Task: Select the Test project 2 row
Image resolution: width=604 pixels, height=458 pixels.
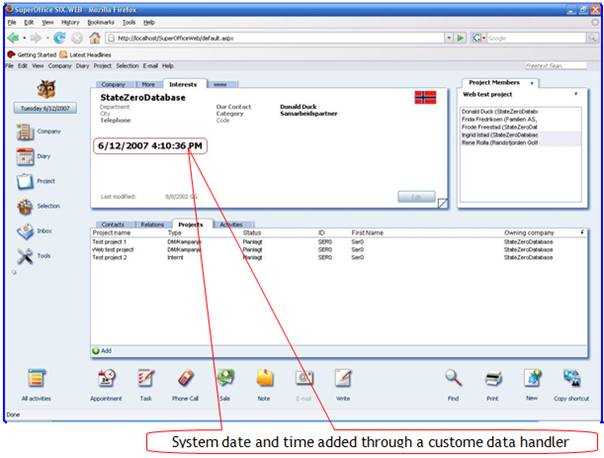Action: pos(339,257)
